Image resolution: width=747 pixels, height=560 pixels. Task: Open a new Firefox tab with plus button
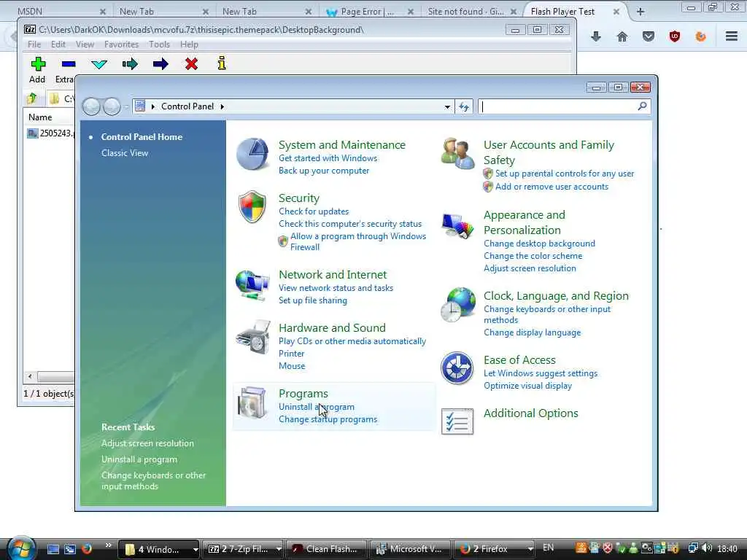640,12
